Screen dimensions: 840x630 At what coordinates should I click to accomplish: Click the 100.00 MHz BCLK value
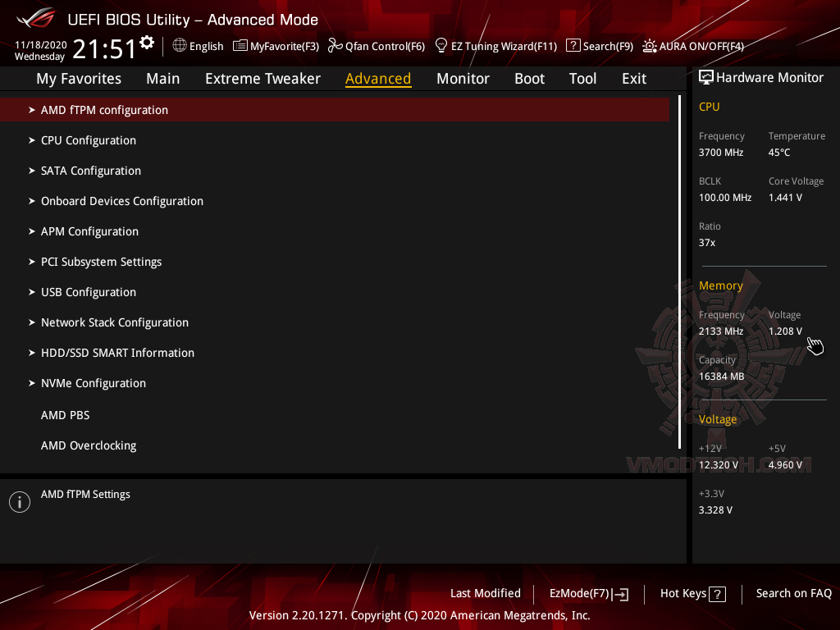coord(725,198)
